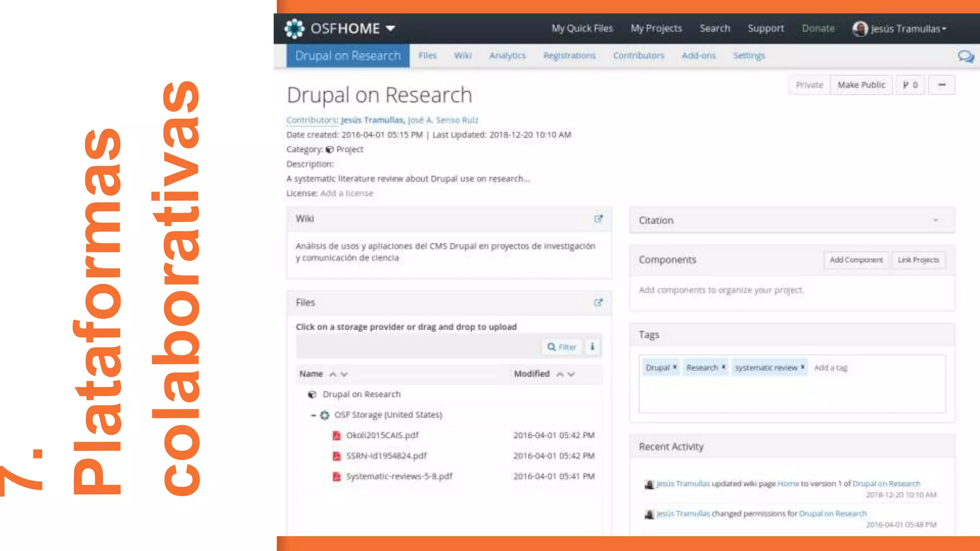Viewport: 980px width, 551px height.
Task: Open the OSFHOME dropdown arrow
Action: [390, 28]
